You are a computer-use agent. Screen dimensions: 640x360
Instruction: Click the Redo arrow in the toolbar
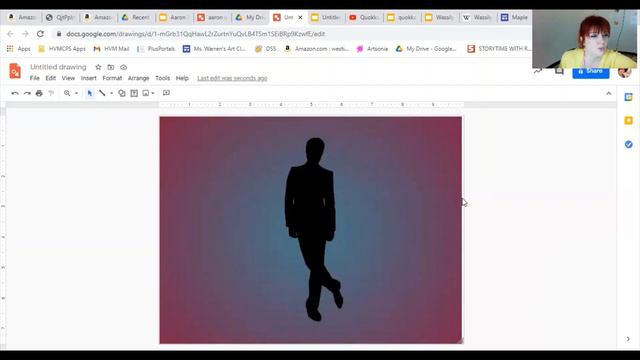coord(27,93)
